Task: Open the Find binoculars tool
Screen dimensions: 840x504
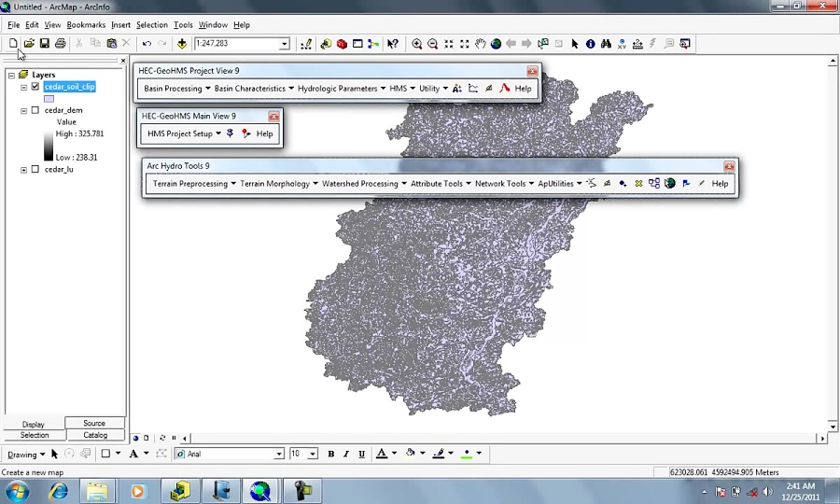Action: (x=607, y=44)
